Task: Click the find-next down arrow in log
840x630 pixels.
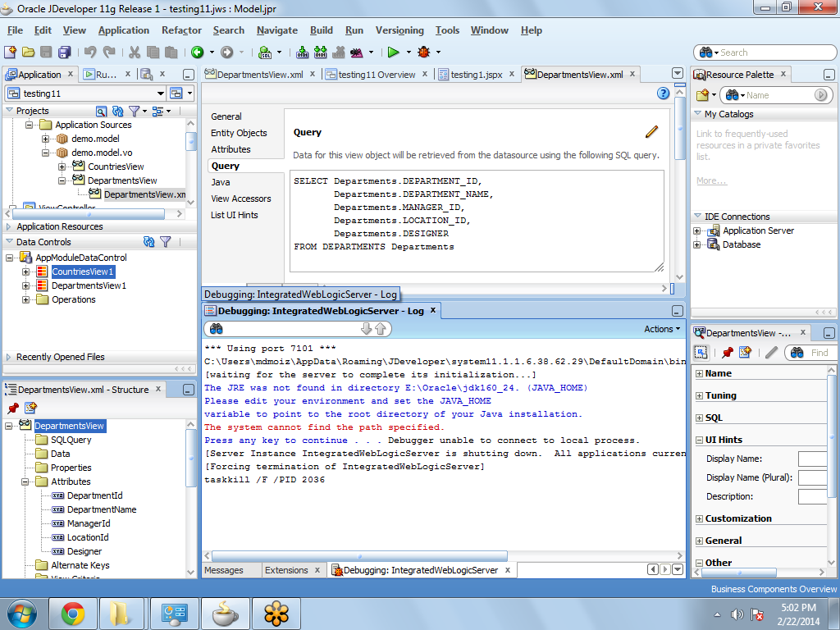Action: point(367,329)
